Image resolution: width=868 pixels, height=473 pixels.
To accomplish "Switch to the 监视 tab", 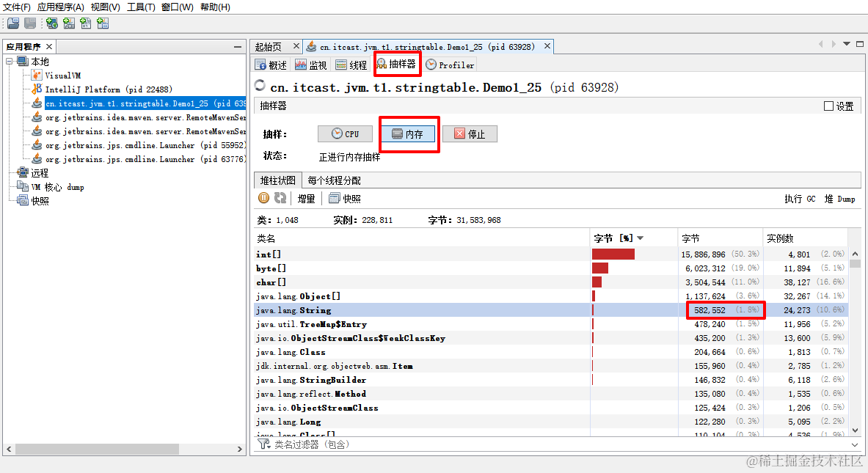I will click(x=311, y=65).
